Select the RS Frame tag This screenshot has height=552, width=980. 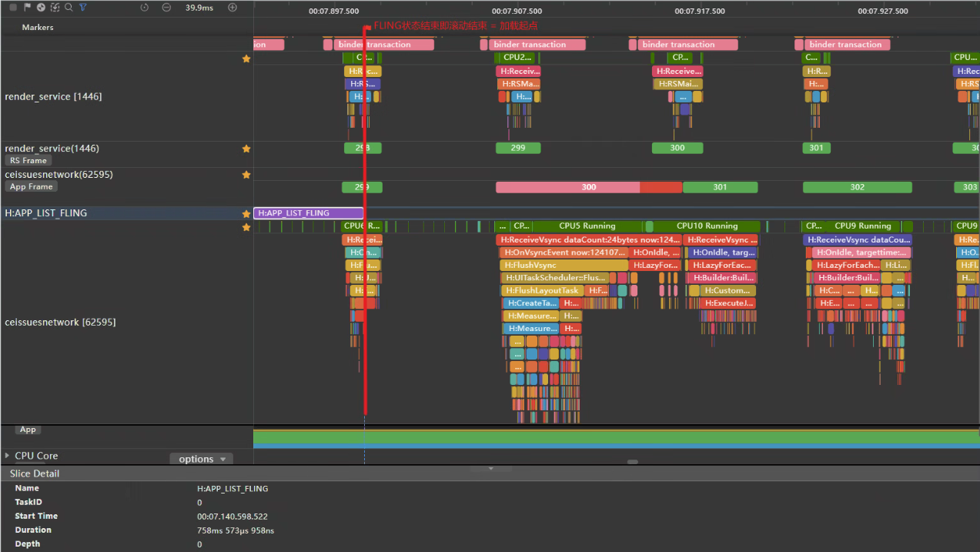click(28, 161)
